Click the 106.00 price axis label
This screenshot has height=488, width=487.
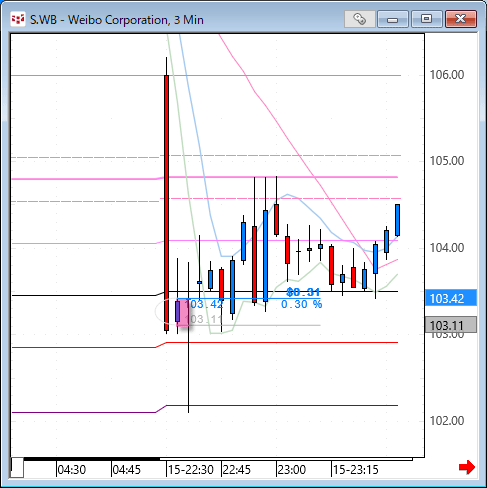(x=447, y=75)
